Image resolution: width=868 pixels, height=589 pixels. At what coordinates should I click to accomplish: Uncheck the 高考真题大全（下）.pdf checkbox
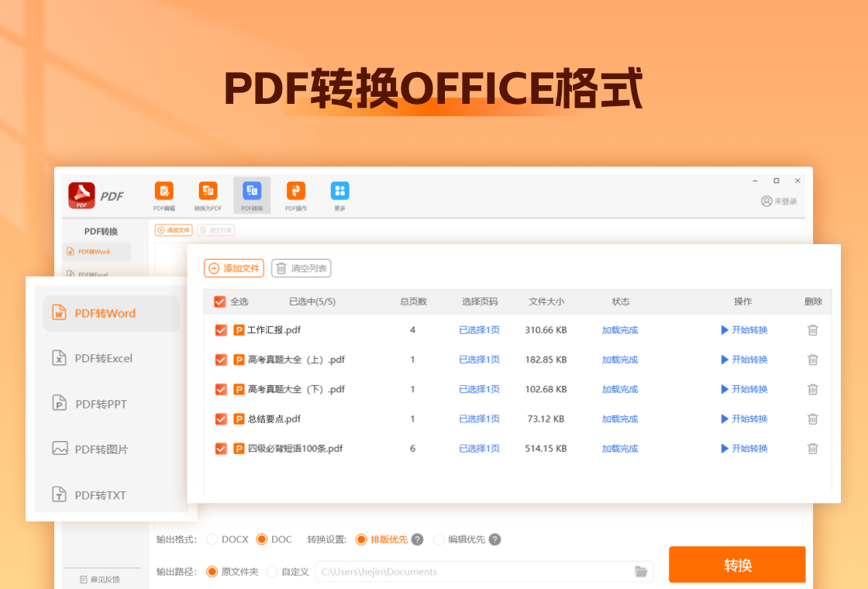[x=221, y=390]
